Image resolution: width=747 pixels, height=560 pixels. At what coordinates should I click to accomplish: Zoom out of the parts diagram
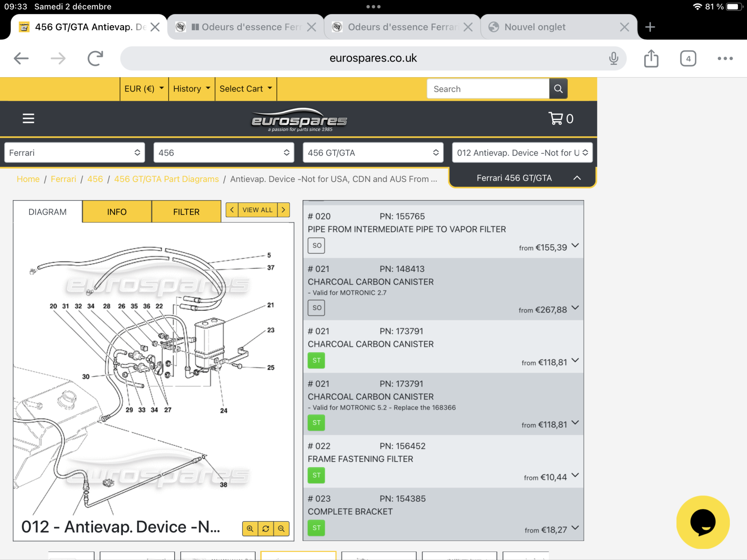click(x=281, y=528)
